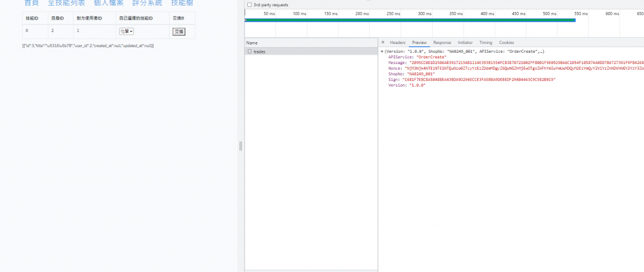Click the APIService "OrderCreate" preview line

(418, 57)
